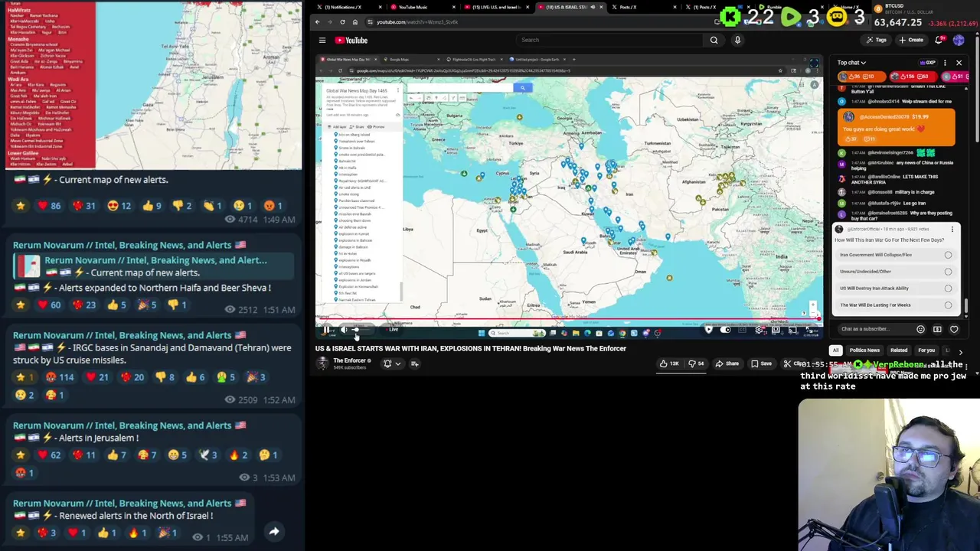
Task: Click the $19.99 Super Chat from AccessDenied2078
Action: [896, 127]
